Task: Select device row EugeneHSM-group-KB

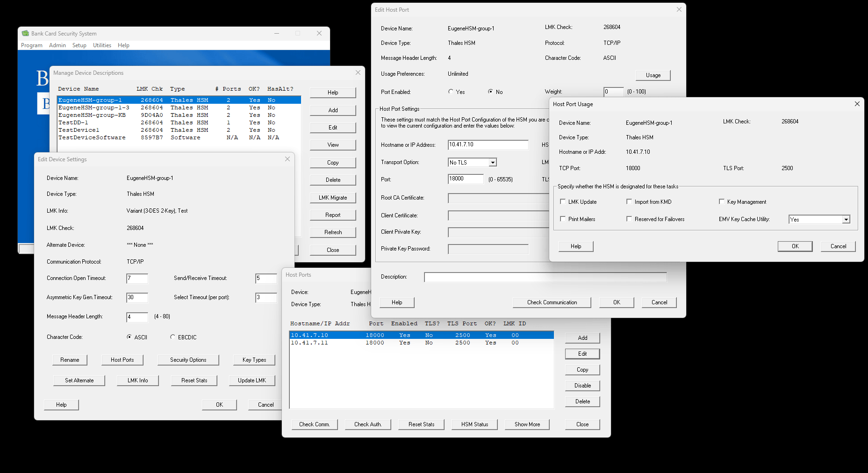Action: click(179, 115)
